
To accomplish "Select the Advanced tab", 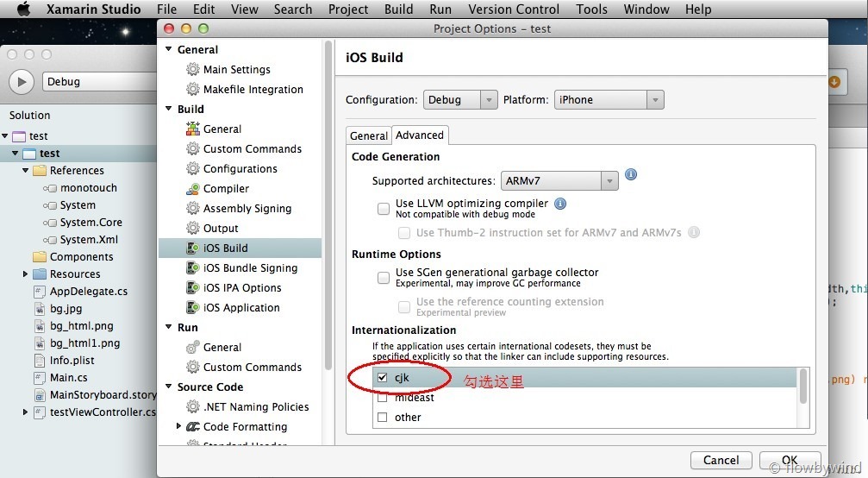I will [420, 135].
